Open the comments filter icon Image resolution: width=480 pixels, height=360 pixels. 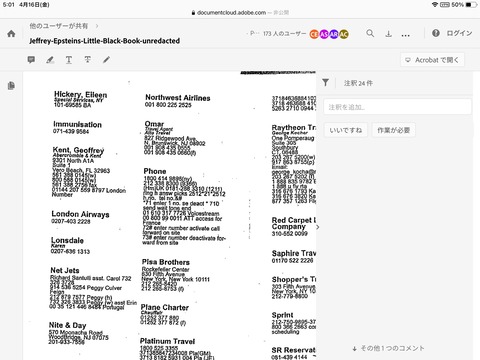(326, 82)
